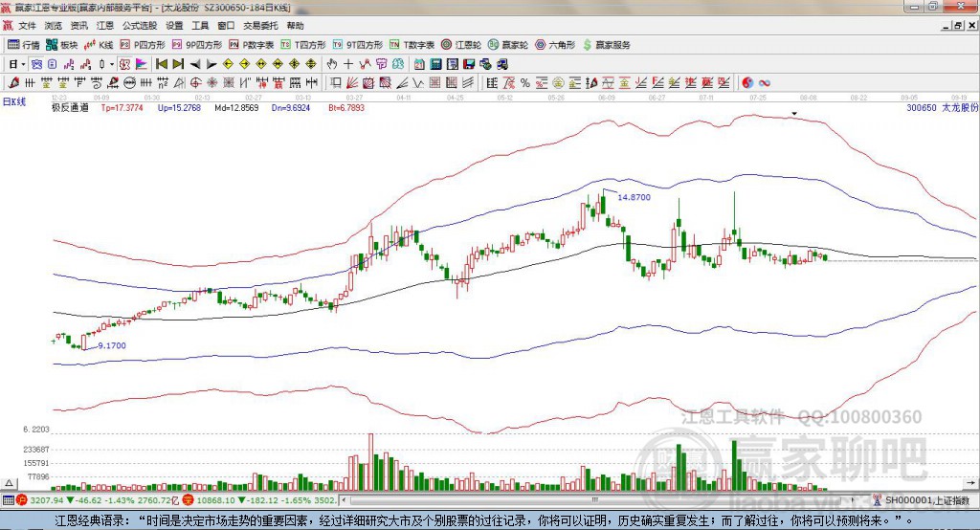The height and width of the screenshot is (530, 980).
Task: Open the 浏览 menu
Action: click(54, 26)
